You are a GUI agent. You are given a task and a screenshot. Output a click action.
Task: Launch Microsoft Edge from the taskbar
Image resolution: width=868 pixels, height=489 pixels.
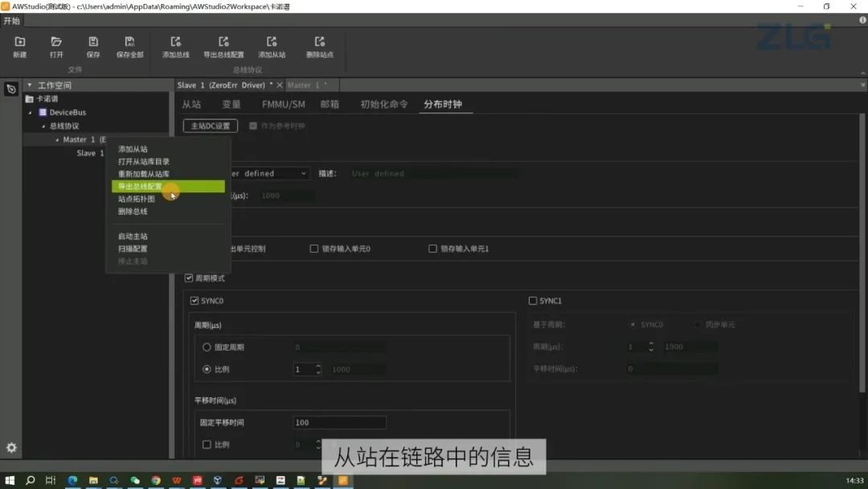72,480
